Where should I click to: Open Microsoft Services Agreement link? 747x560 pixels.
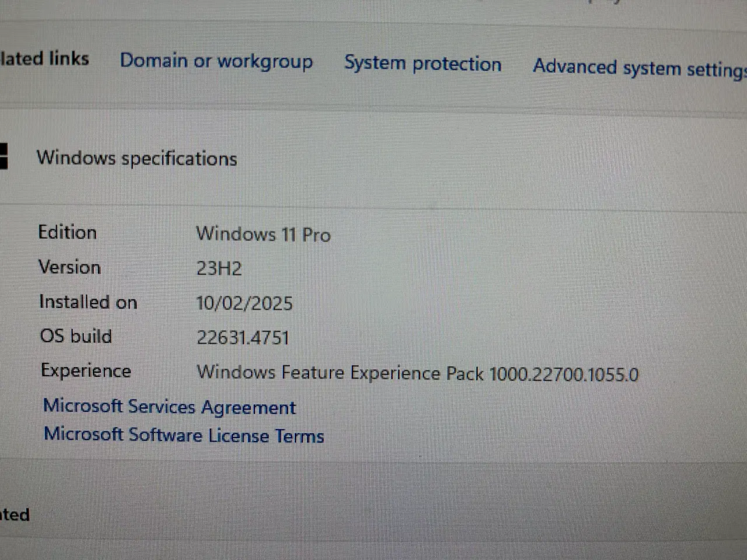[x=170, y=407]
